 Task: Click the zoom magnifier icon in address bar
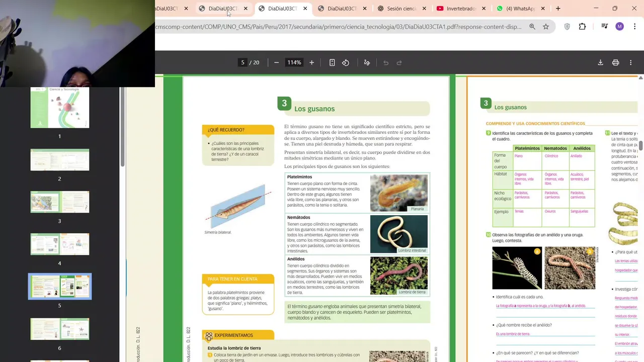coord(532,27)
